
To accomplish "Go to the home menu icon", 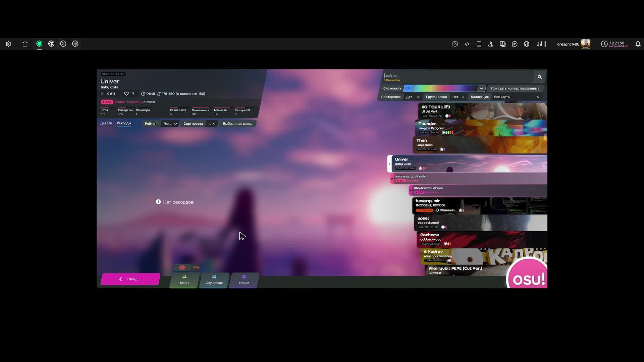I will tap(25, 44).
